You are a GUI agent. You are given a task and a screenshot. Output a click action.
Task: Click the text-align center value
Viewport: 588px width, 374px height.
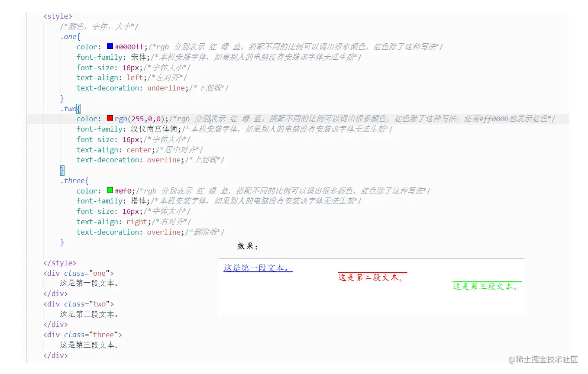click(139, 150)
